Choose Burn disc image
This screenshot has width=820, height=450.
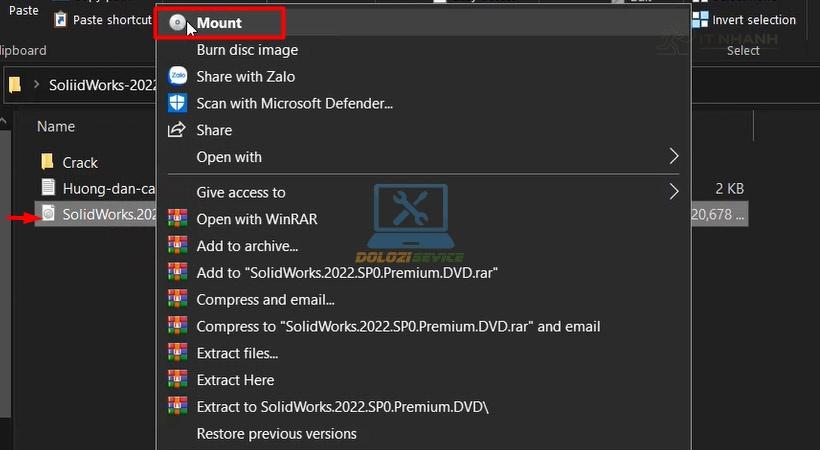point(247,50)
